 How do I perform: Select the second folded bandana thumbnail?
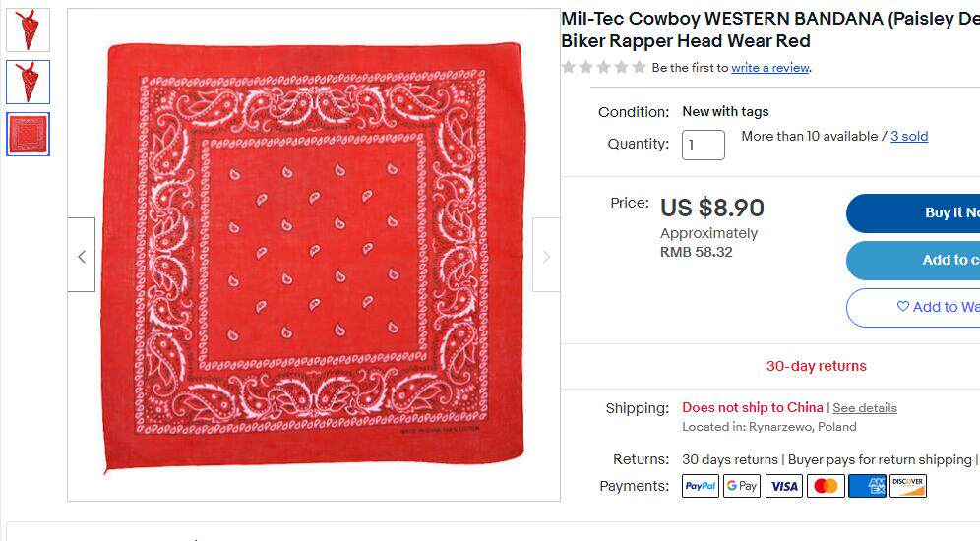(x=28, y=82)
